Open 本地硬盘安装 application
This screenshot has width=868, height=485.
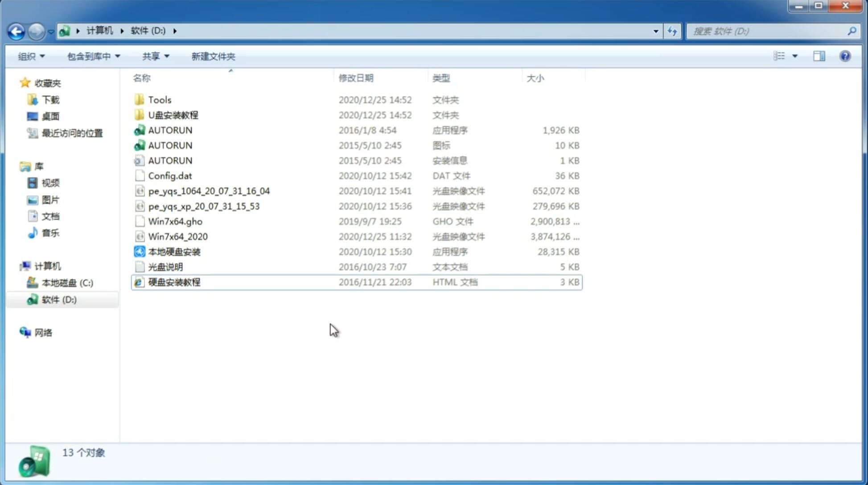173,251
